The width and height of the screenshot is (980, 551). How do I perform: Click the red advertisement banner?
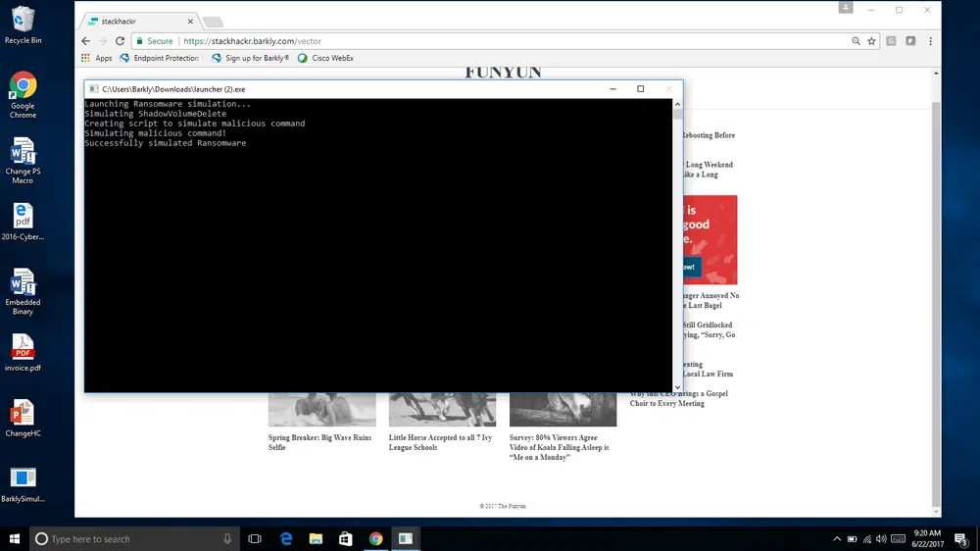[x=710, y=239]
